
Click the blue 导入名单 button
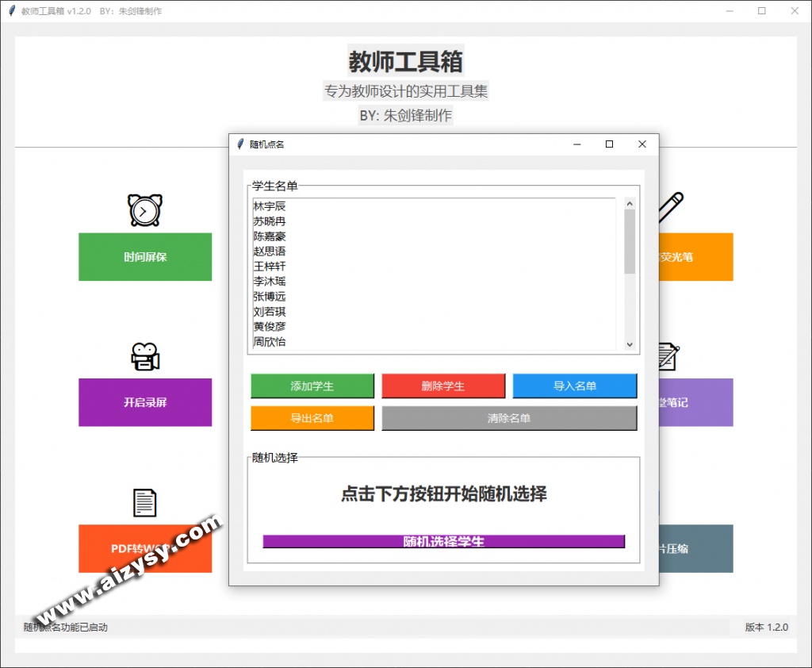(574, 386)
